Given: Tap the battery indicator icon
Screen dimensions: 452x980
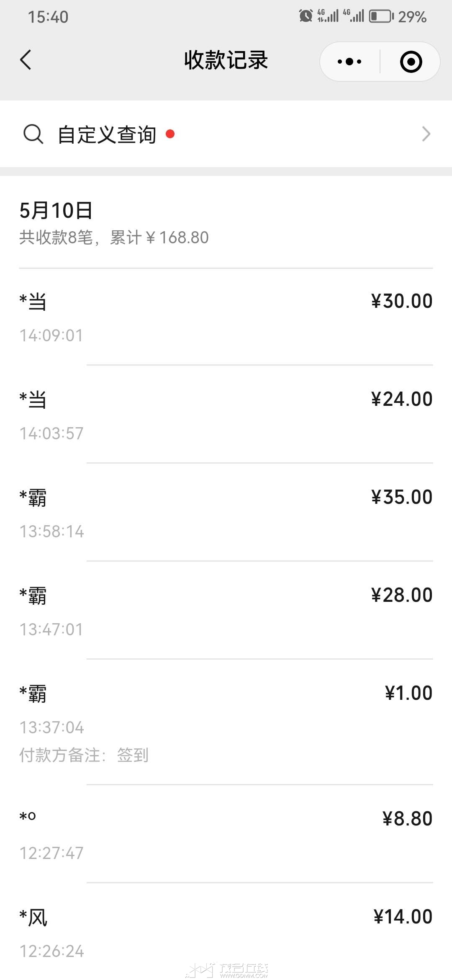Looking at the screenshot, I should (x=381, y=16).
